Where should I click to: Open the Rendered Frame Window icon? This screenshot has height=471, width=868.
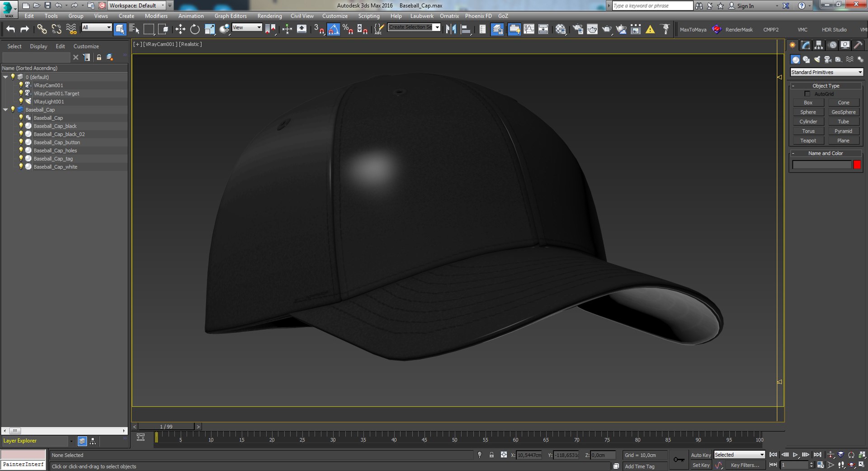click(x=592, y=29)
